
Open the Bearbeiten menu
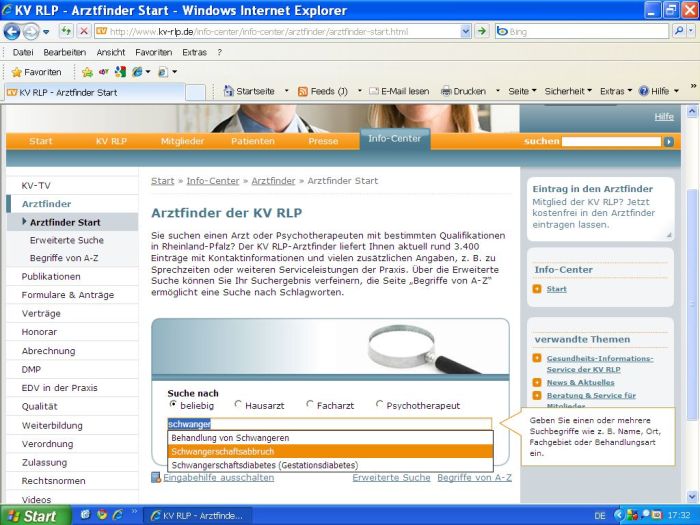pyautogui.click(x=64, y=52)
